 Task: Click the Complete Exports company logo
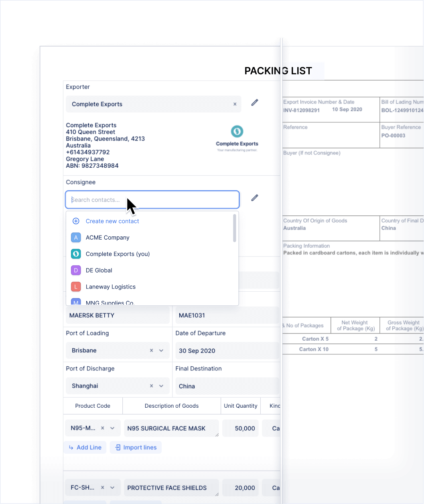tap(237, 131)
